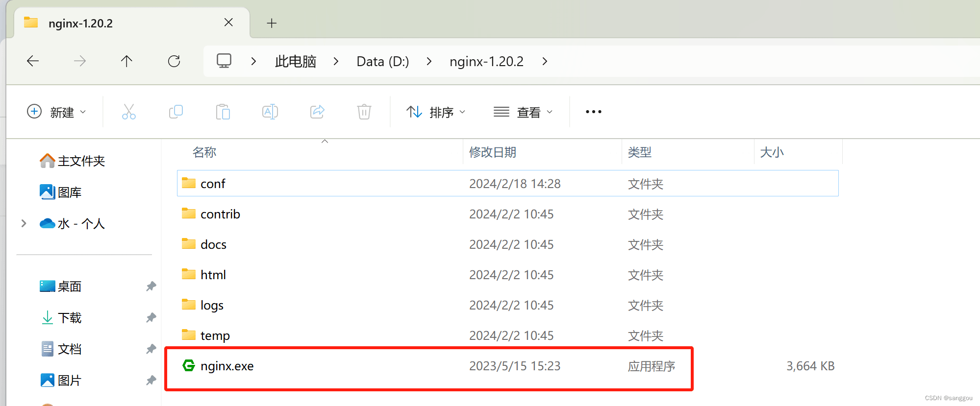The width and height of the screenshot is (980, 406).
Task: Unpin 下载 using its pin icon
Action: 151,318
